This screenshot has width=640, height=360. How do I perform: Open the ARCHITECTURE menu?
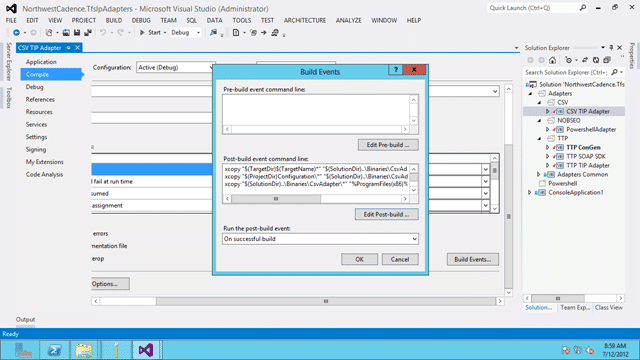click(x=304, y=20)
